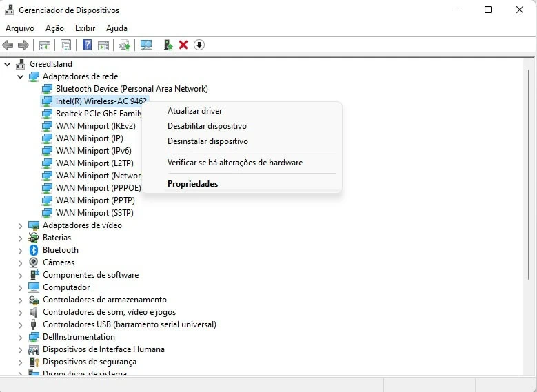Screen dimensions: 537x392
Task: Expand the Adaptadores de vídeo category
Action: 21,226
